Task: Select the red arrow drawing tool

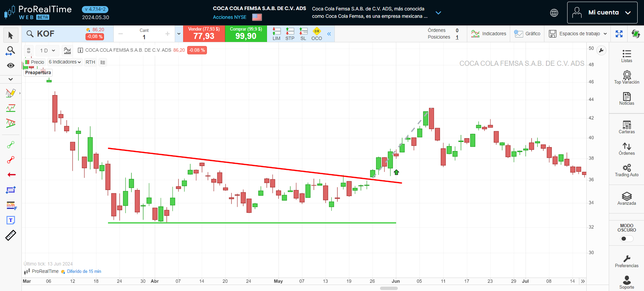Action: pyautogui.click(x=11, y=175)
